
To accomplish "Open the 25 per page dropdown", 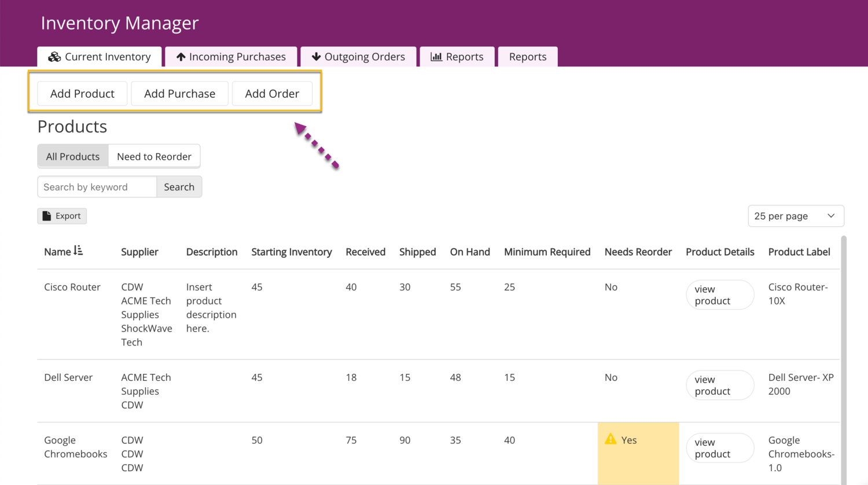I will pos(796,216).
